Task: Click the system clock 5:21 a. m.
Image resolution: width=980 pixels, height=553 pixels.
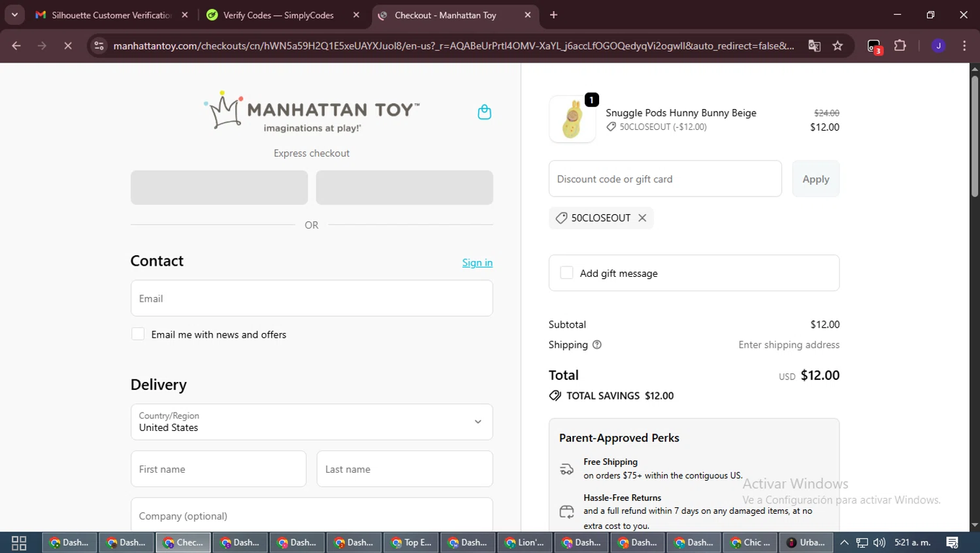Action: pos(912,543)
